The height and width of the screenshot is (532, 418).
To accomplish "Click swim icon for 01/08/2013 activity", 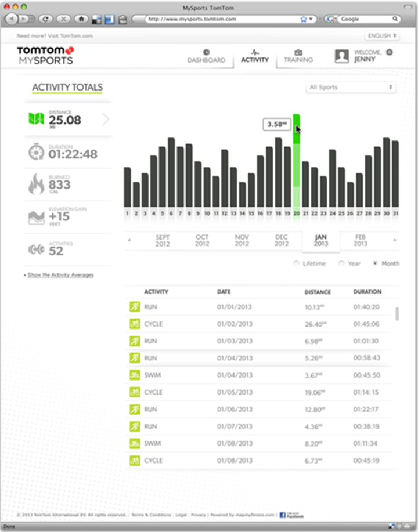I will click(x=135, y=443).
